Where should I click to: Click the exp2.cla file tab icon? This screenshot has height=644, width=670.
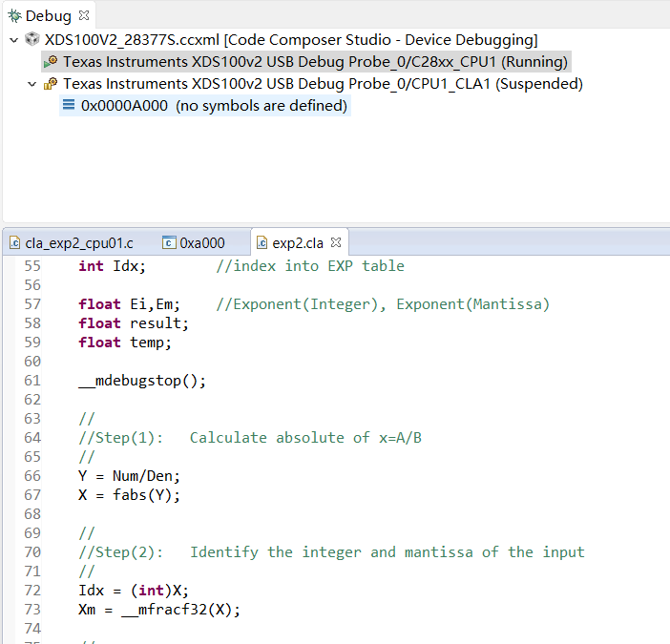coord(262,242)
